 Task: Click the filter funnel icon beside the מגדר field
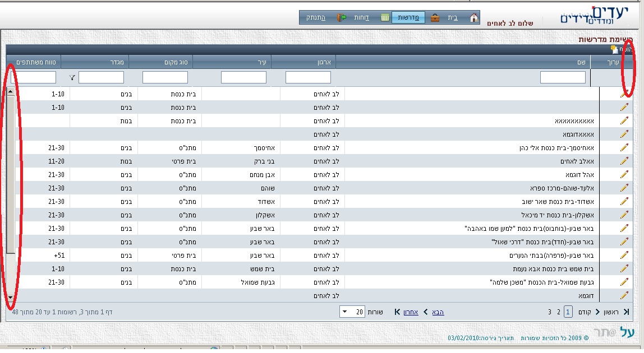point(72,77)
